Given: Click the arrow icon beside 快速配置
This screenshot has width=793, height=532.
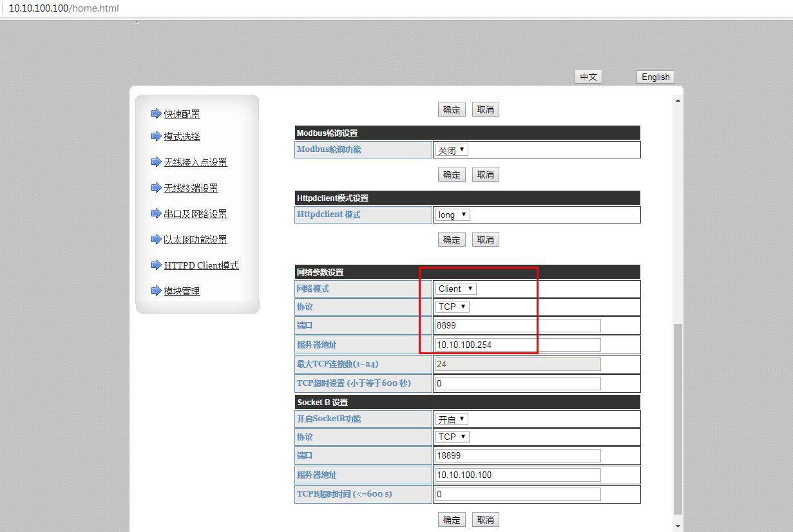Looking at the screenshot, I should pyautogui.click(x=156, y=113).
